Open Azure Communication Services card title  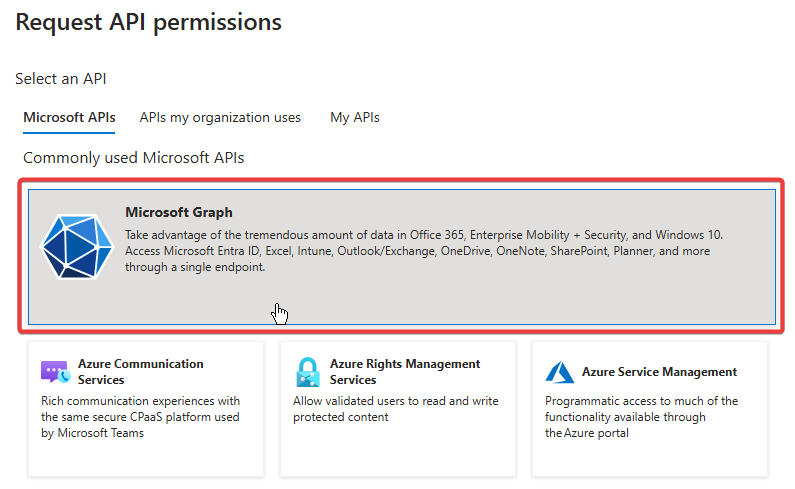click(x=140, y=372)
